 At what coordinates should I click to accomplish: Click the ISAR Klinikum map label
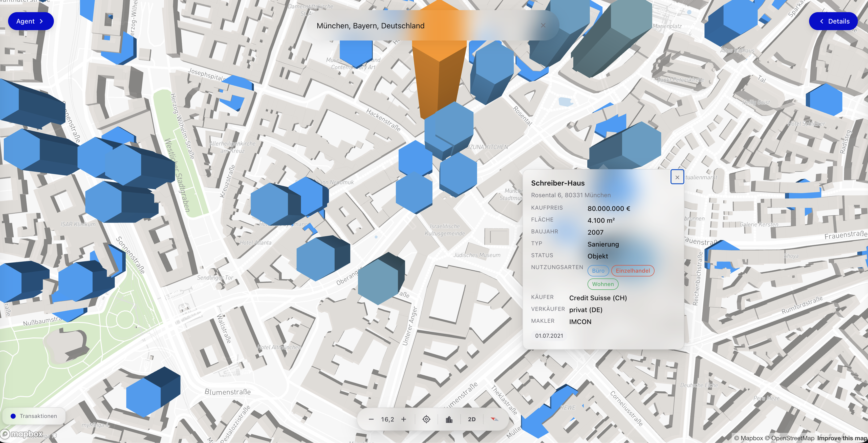78,224
